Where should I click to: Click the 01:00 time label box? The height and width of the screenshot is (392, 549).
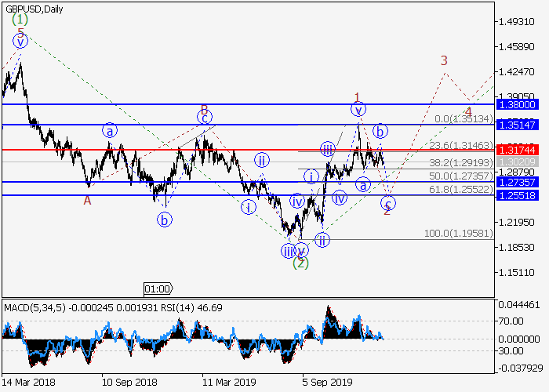(x=158, y=289)
